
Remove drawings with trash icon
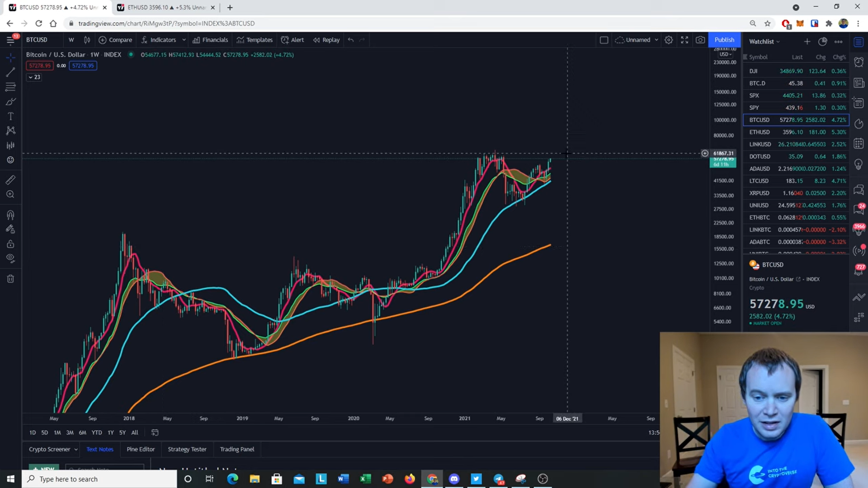[x=10, y=279]
